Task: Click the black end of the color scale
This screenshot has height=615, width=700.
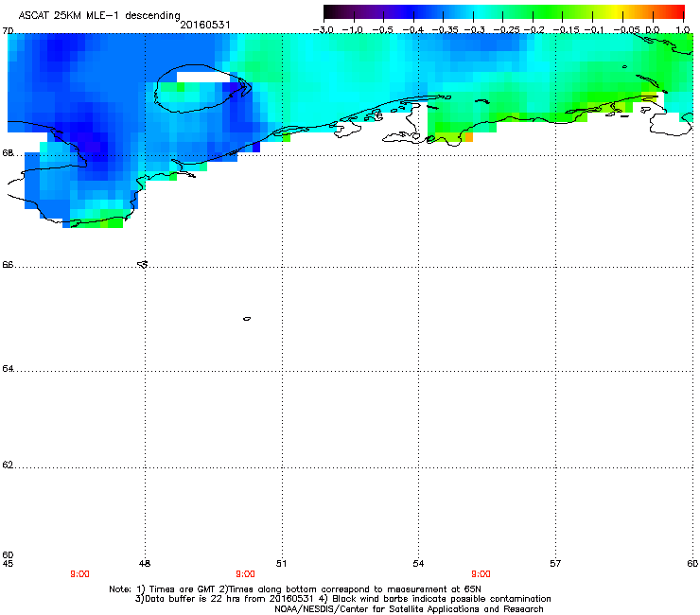Action: click(x=329, y=12)
